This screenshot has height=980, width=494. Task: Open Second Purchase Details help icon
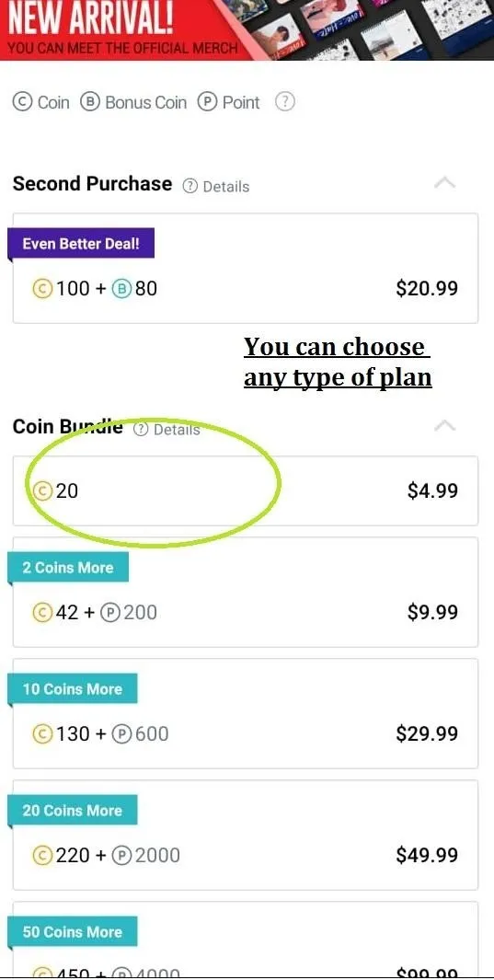point(190,186)
